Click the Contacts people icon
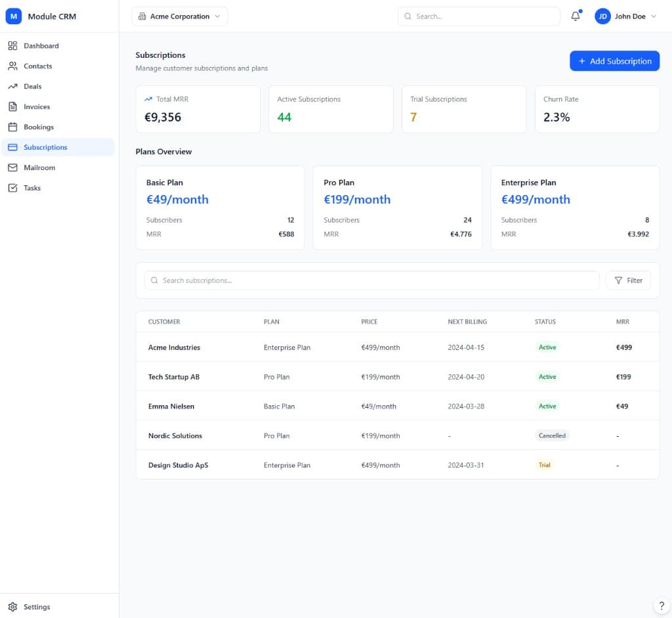Viewport: 672px width, 618px height. click(x=13, y=66)
